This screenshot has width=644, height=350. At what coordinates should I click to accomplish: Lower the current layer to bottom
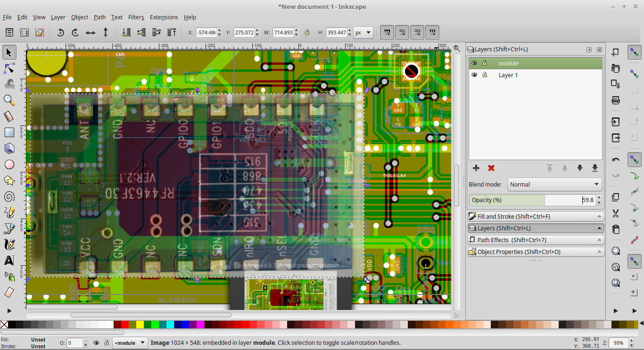[x=595, y=168]
